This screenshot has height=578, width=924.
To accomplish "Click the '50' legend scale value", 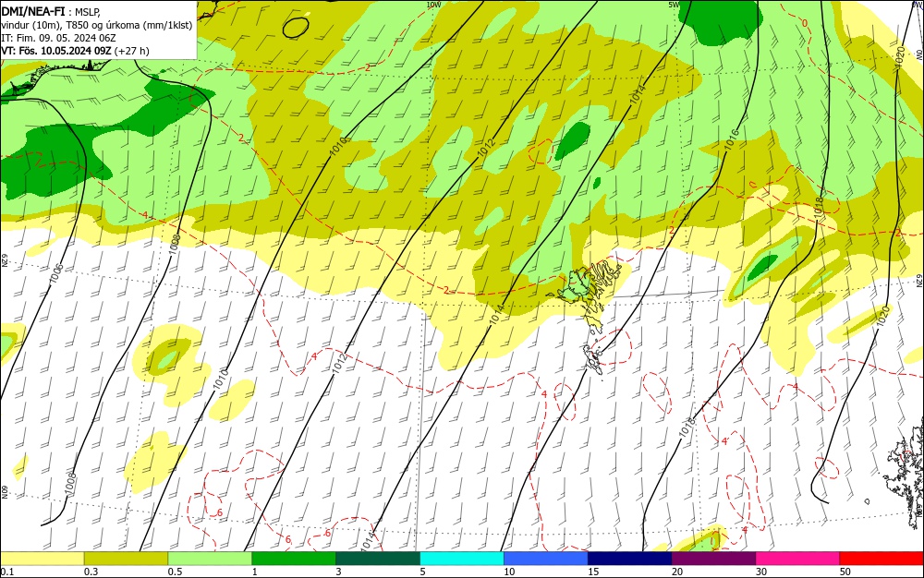I will point(845,572).
